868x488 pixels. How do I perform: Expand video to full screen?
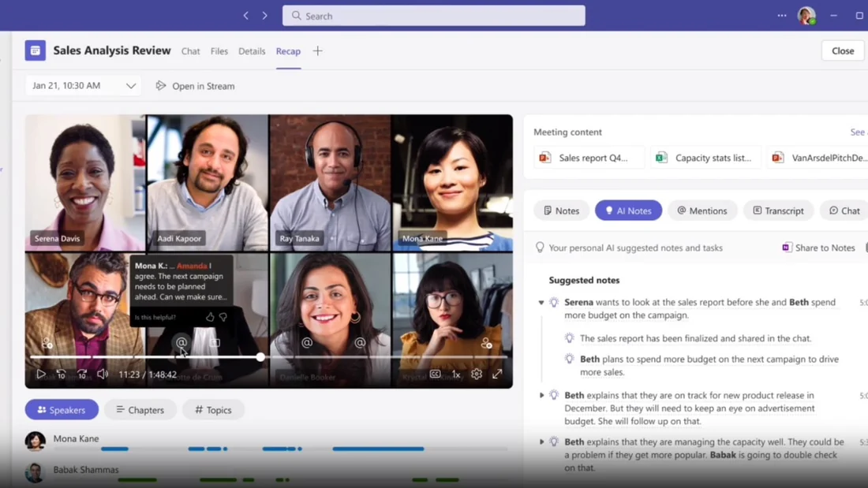pyautogui.click(x=497, y=374)
